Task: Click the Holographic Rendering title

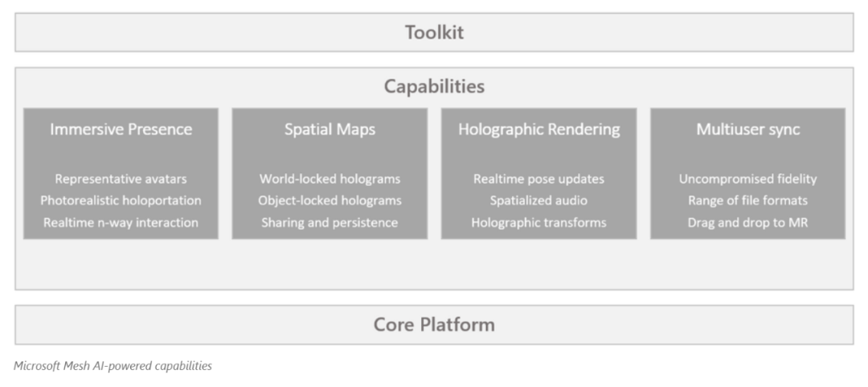Action: pyautogui.click(x=539, y=130)
